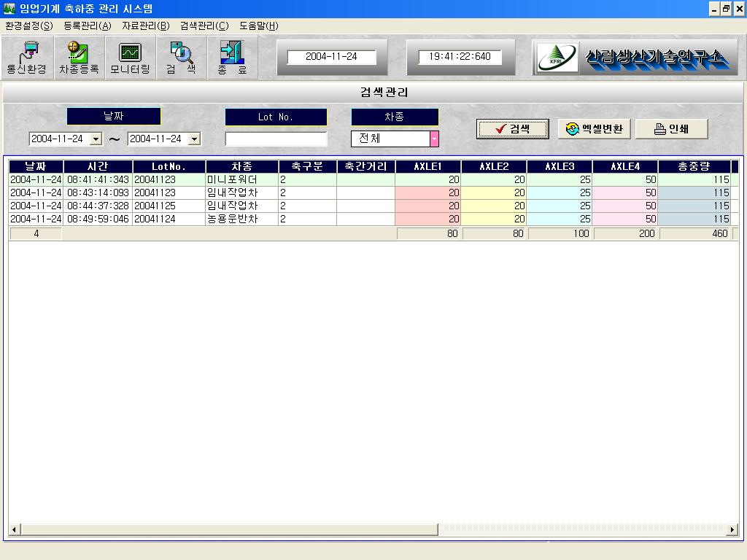The height and width of the screenshot is (560, 747).
Task: Click the record count cell showing 4
Action: (x=36, y=233)
